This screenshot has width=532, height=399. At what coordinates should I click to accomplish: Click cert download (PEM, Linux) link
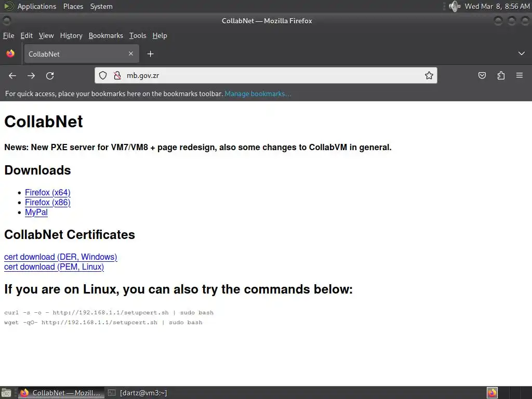click(x=54, y=267)
